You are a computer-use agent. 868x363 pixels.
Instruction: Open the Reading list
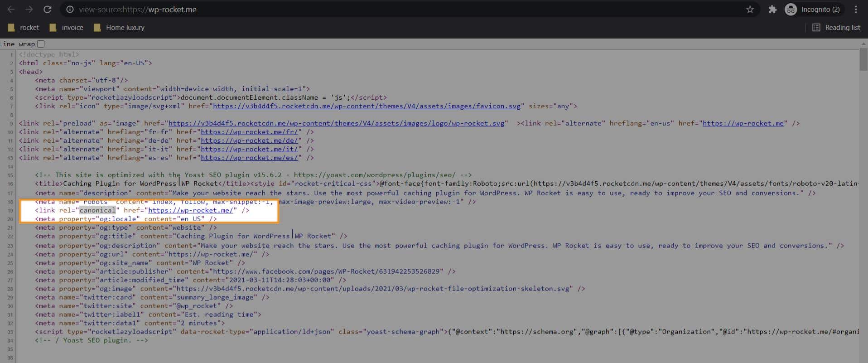836,28
